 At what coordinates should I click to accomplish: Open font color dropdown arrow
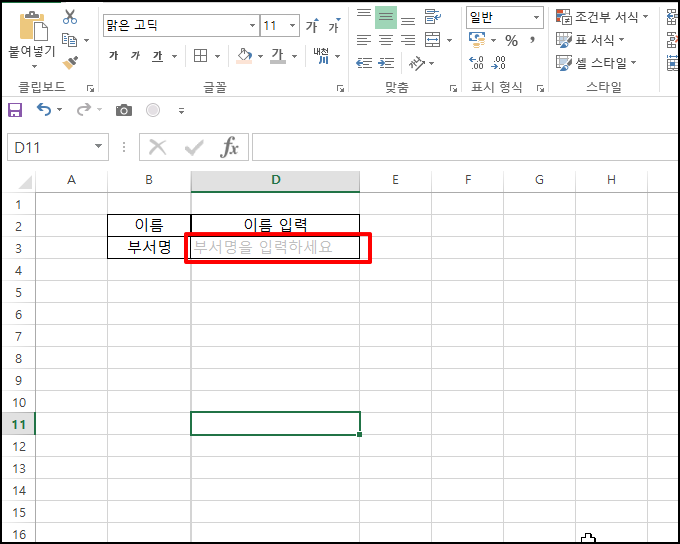pos(294,56)
